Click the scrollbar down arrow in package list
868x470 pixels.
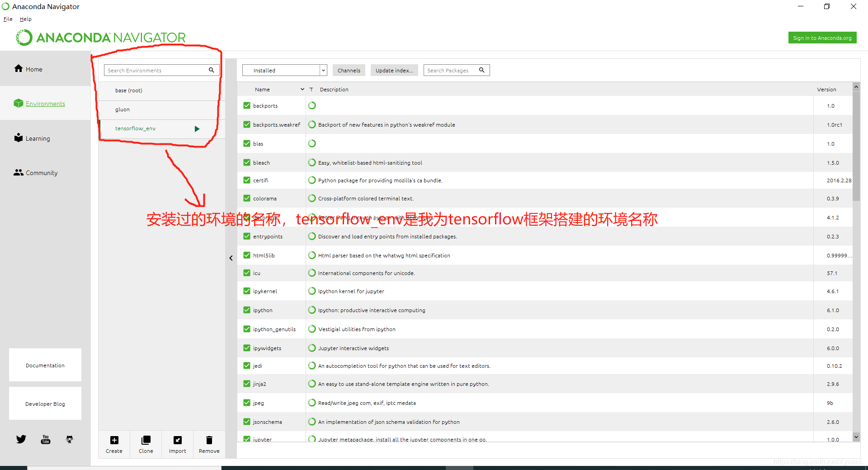click(x=856, y=437)
